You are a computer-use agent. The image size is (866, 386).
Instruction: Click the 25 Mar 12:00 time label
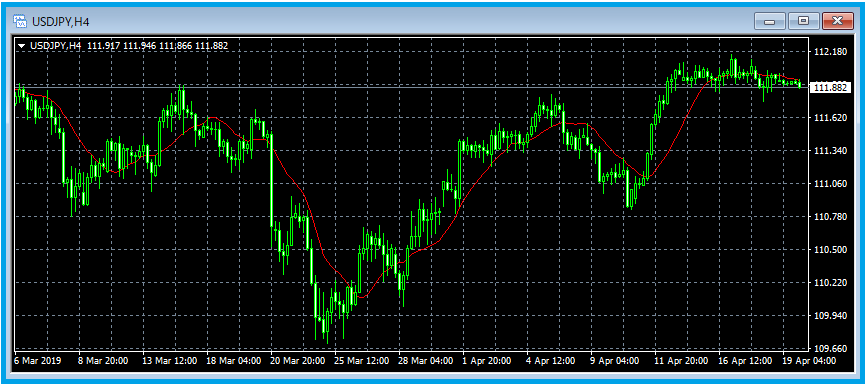363,361
